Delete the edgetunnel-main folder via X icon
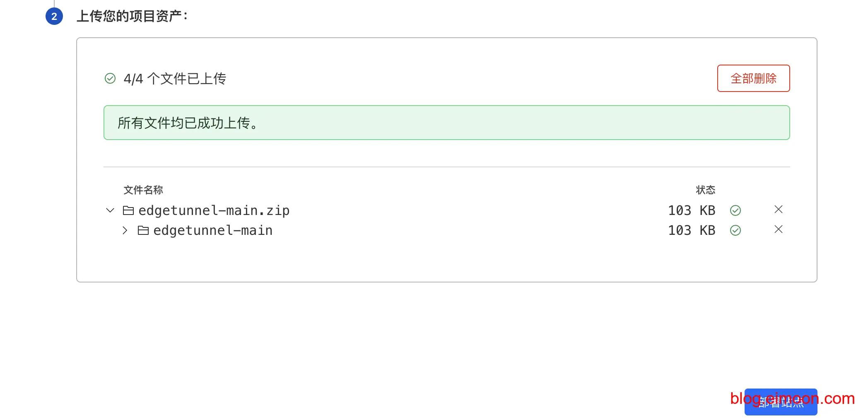The height and width of the screenshot is (420, 868). click(x=779, y=229)
